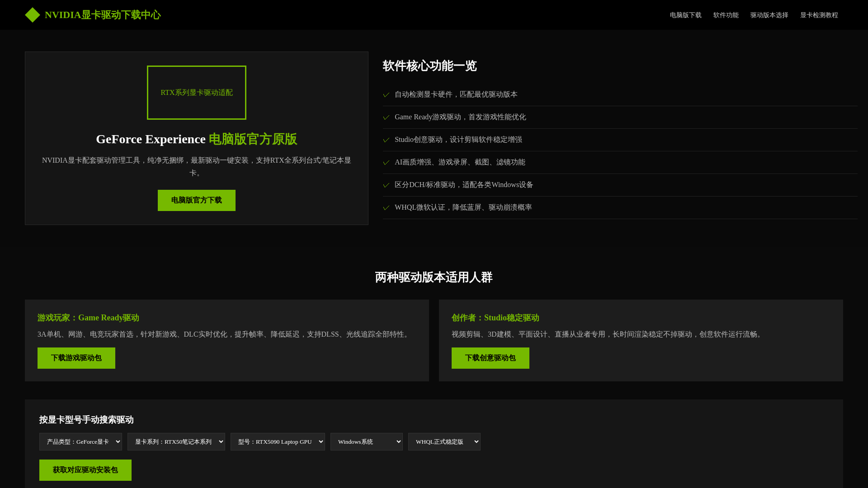Open the 软件功能 nav item
868x488 pixels.
[x=726, y=15]
